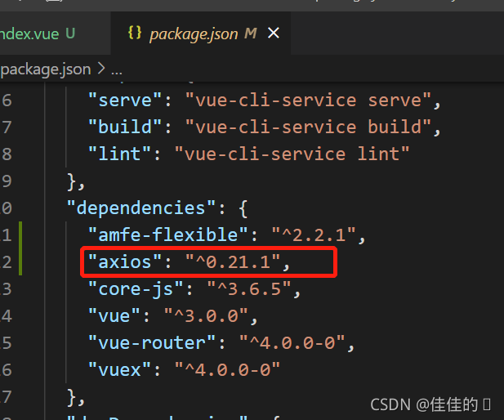Click the vuex "^4.0.0-0" version
This screenshot has height=420, width=504.
(227, 370)
